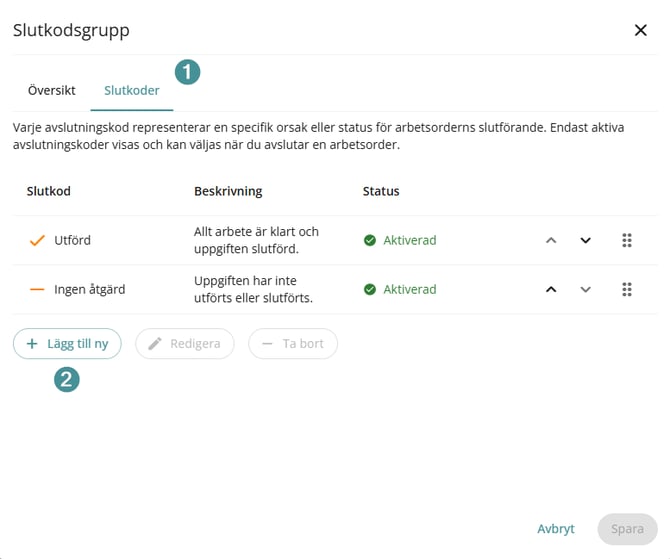This screenshot has height=559, width=670.
Task: Select the Ingen åtgärd row
Action: click(x=335, y=289)
